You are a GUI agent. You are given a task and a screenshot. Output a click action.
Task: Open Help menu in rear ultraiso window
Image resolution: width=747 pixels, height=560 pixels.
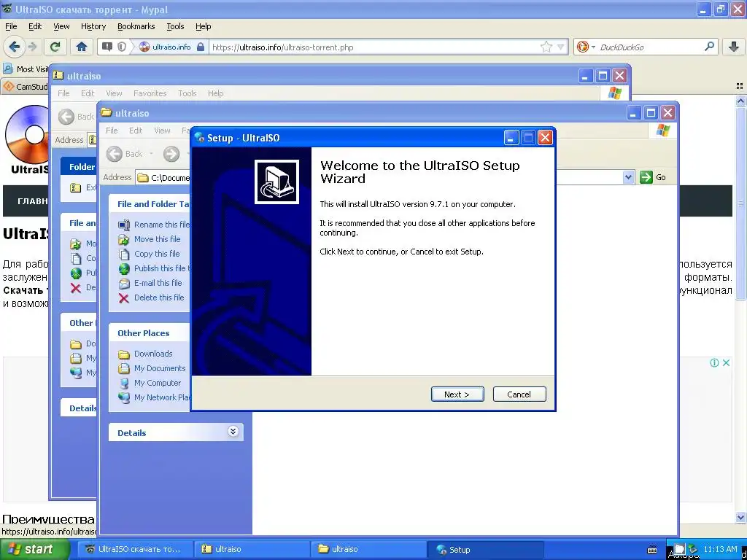point(215,93)
